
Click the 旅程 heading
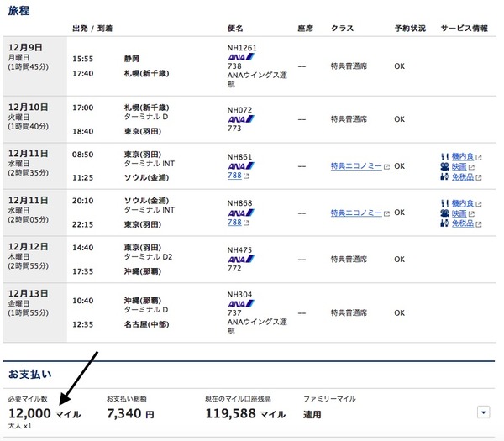(18, 11)
